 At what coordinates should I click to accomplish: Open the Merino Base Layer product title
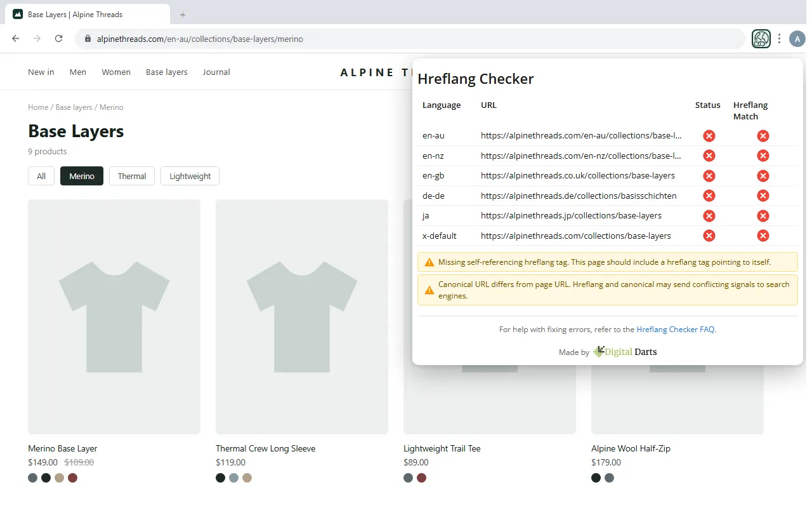point(63,448)
